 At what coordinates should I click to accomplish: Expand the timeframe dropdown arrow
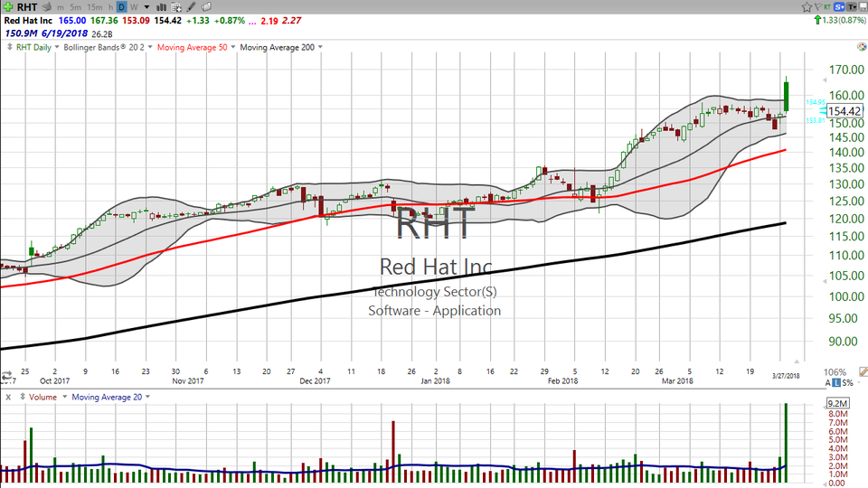(146, 7)
